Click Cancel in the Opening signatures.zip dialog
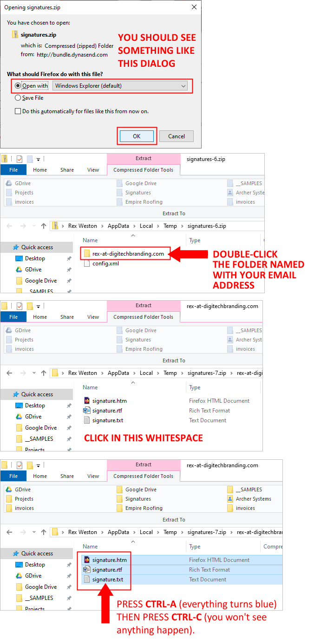 point(177,136)
